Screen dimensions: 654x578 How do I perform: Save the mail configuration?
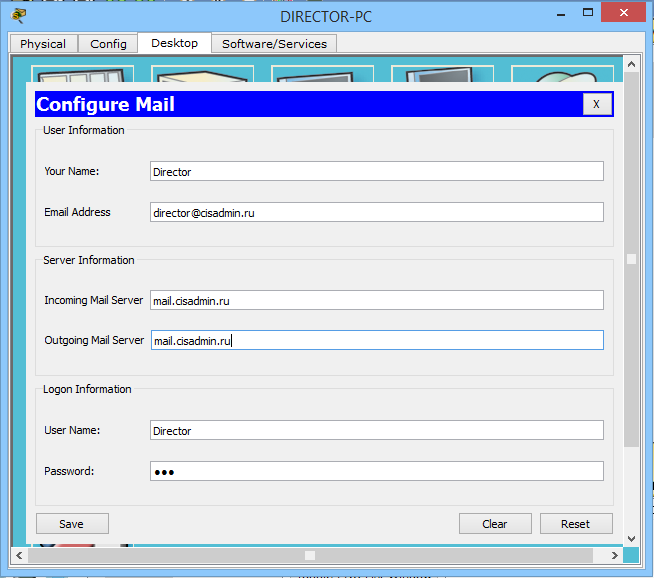pyautogui.click(x=72, y=524)
